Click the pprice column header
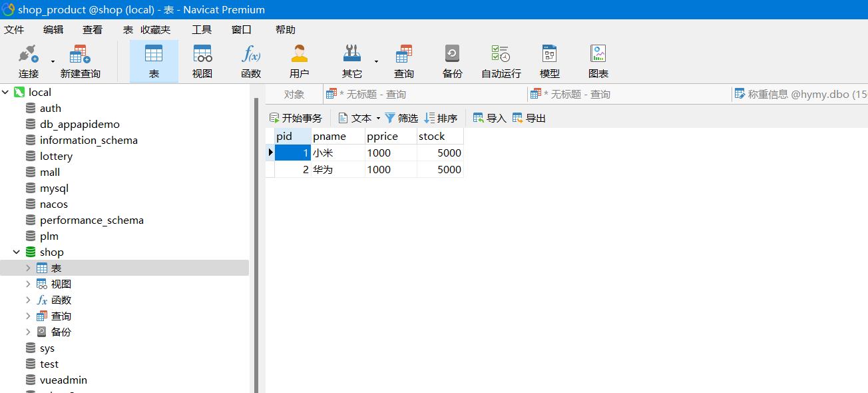Image resolution: width=868 pixels, height=393 pixels. 391,136
